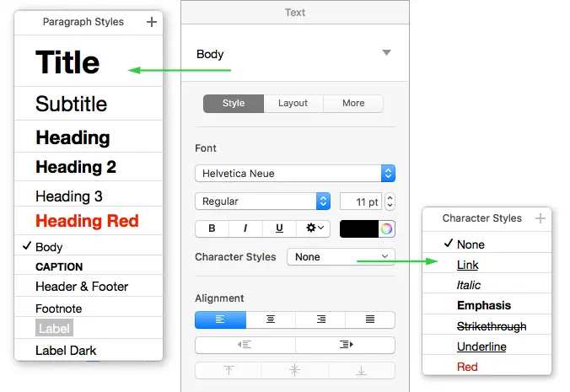Viewport: 570px width, 392px height.
Task: Toggle bold formatting button
Action: pyautogui.click(x=212, y=228)
